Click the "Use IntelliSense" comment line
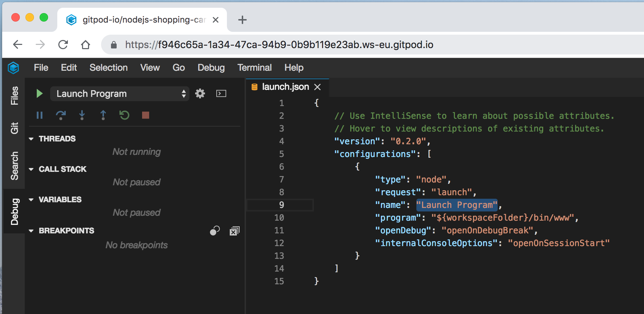644x314 pixels. point(474,116)
